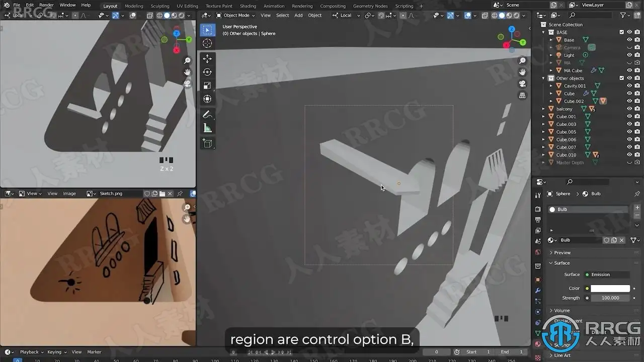This screenshot has width=644, height=362.
Task: Select the Measure tool icon
Action: coord(207,128)
